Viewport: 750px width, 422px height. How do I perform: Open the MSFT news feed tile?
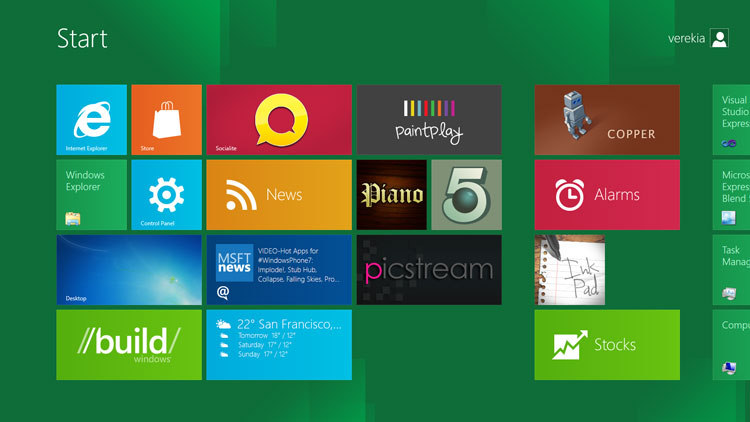pyautogui.click(x=279, y=270)
